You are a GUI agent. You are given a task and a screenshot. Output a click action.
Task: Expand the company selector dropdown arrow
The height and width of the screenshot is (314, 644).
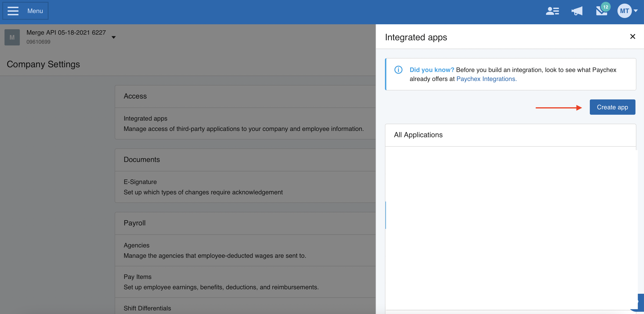(x=114, y=37)
